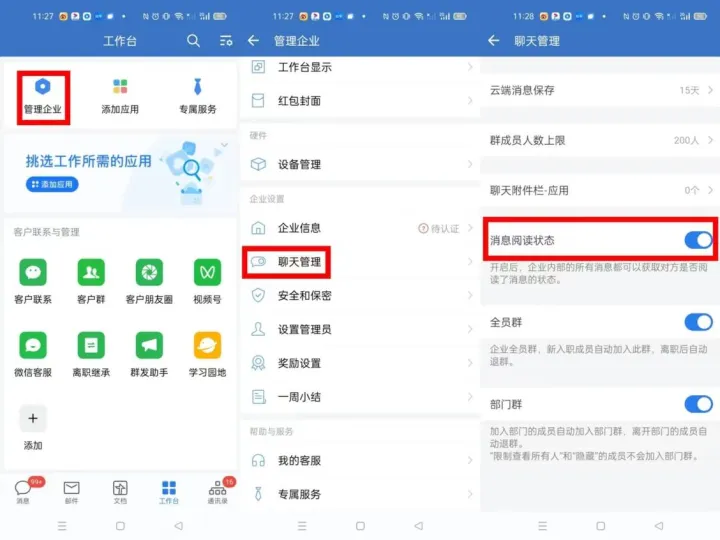Viewport: 720px width, 540px height.
Task: Tap the search magnifier in 工作台 header
Action: 194,41
